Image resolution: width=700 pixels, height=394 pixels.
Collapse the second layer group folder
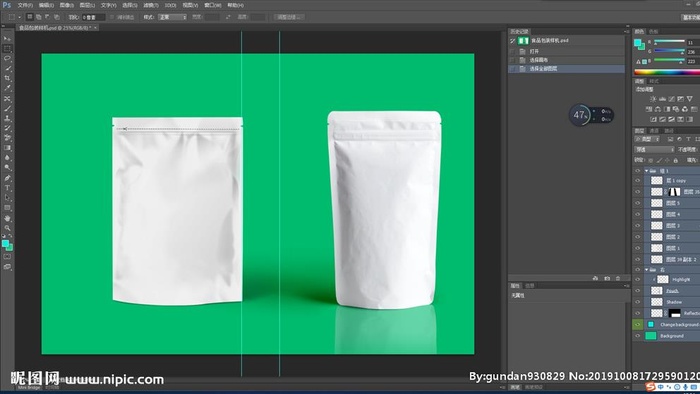tap(646, 270)
